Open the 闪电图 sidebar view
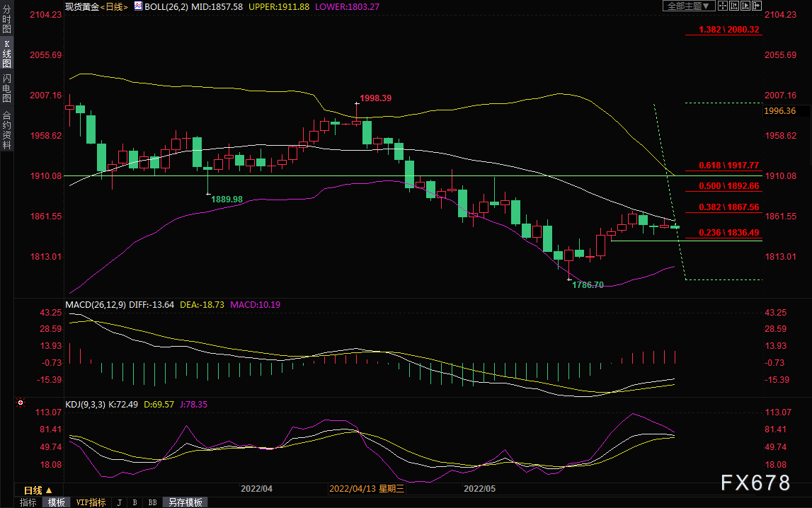This screenshot has width=812, height=508. pos(7,88)
